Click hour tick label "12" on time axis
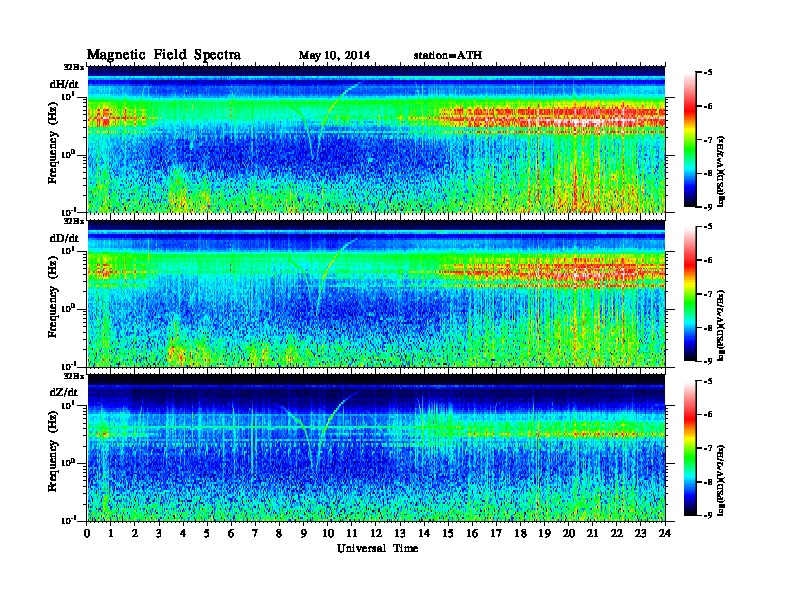Viewport: 792px width, 612px height. pos(376,533)
